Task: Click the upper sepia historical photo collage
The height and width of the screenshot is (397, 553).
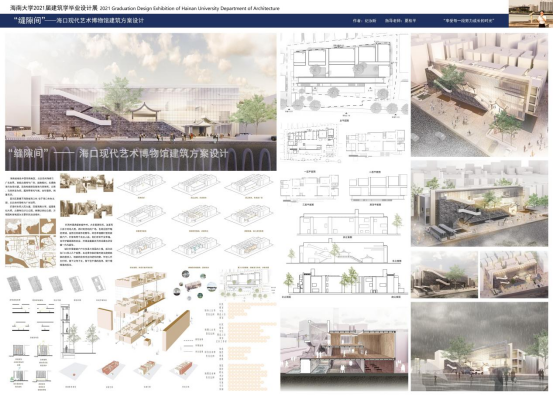Action: (86, 183)
